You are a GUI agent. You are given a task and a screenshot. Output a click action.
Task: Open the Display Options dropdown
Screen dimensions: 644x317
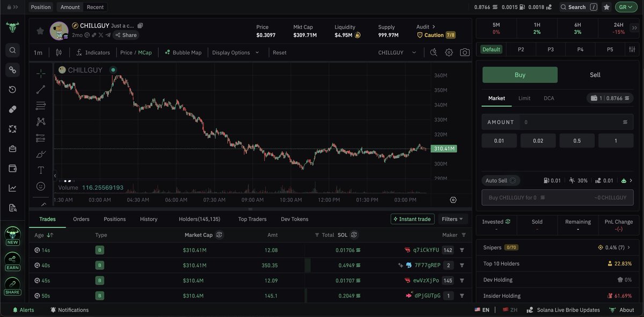point(236,53)
